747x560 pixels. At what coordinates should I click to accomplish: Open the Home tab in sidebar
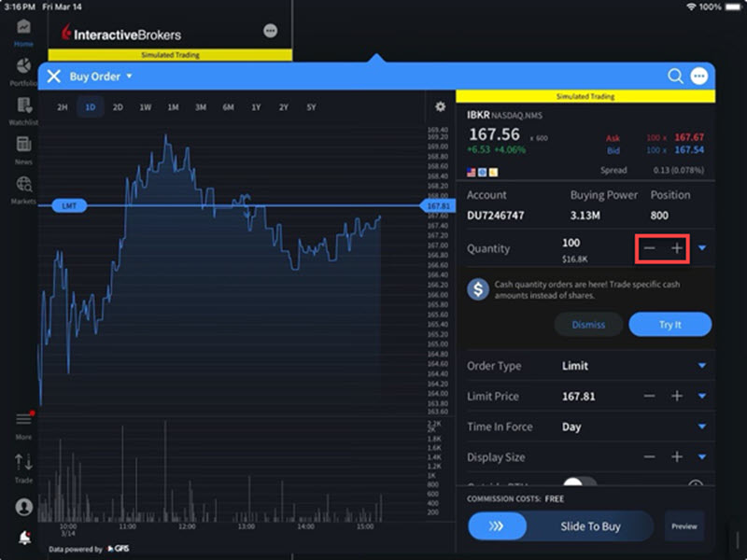coord(23,33)
